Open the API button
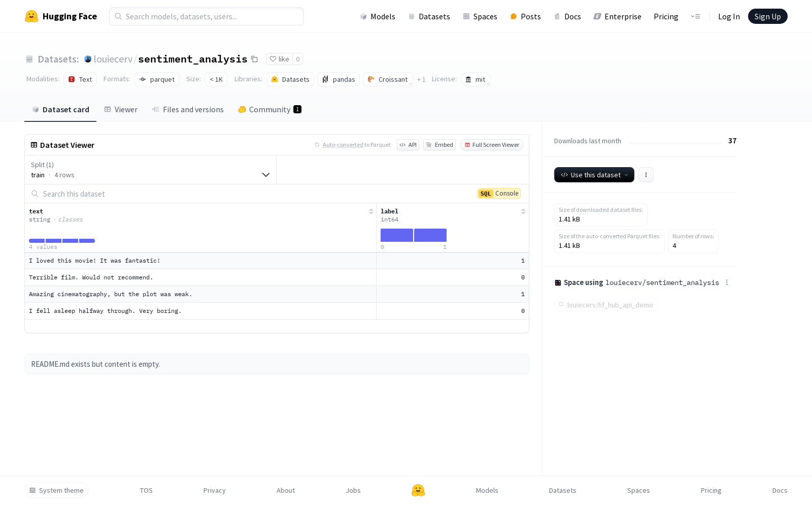Image resolution: width=812 pixels, height=508 pixels. pyautogui.click(x=408, y=145)
